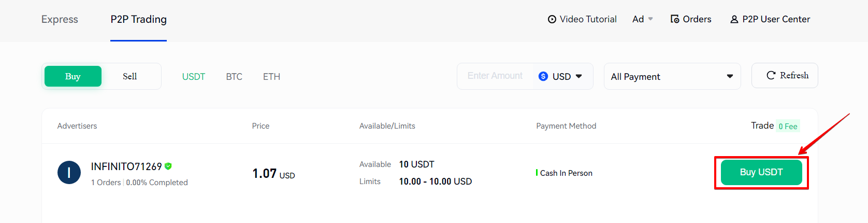Click the Orders clipboard icon
868x223 pixels.
(x=675, y=19)
